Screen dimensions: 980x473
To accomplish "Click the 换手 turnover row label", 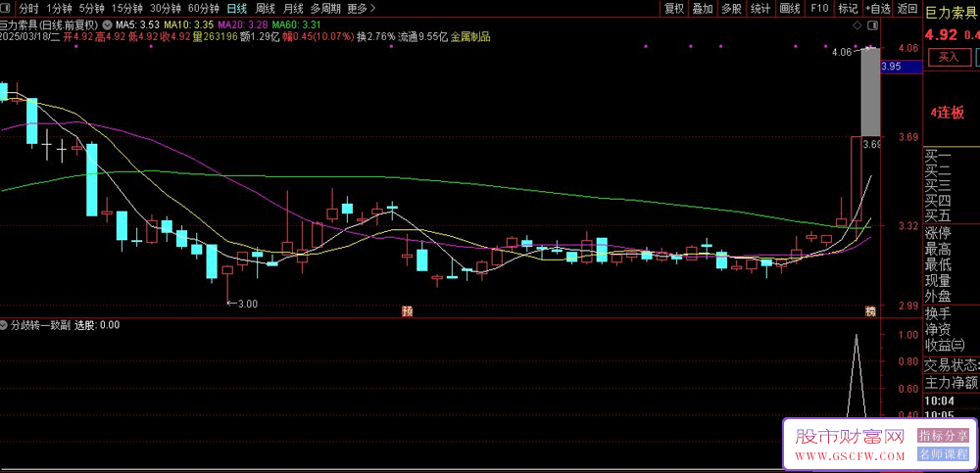I will [938, 313].
